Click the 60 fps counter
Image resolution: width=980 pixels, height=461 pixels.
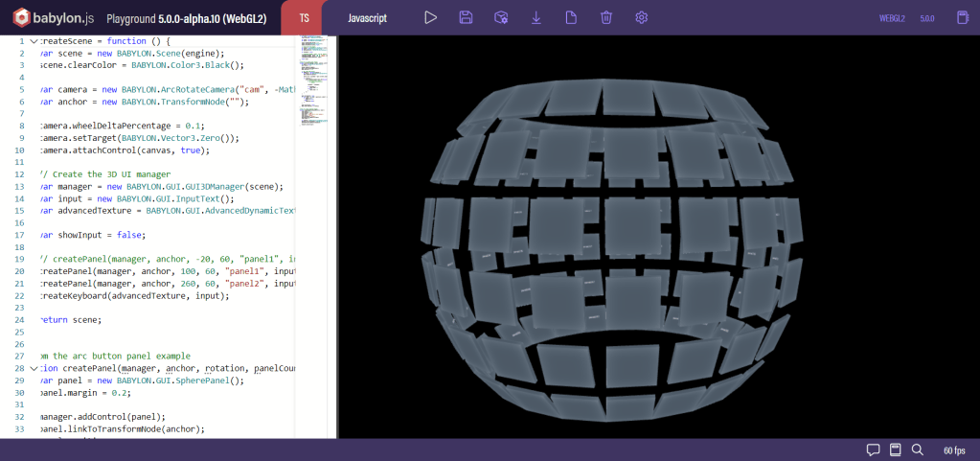point(953,449)
